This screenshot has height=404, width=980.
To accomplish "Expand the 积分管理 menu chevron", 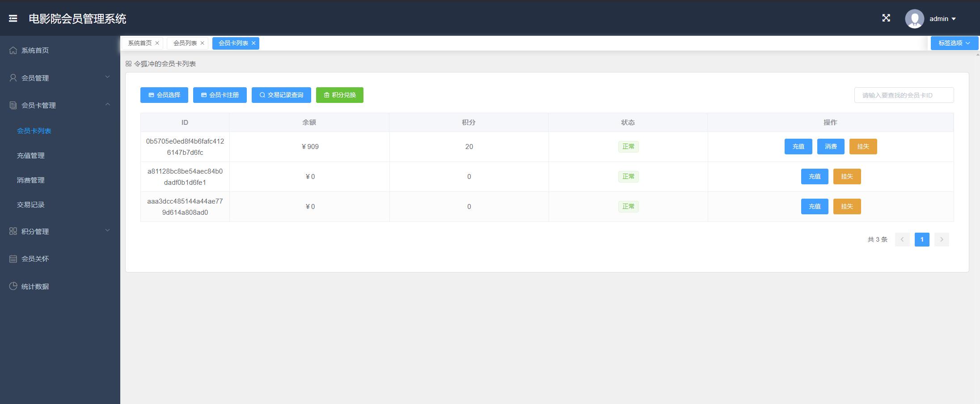I will pyautogui.click(x=107, y=230).
